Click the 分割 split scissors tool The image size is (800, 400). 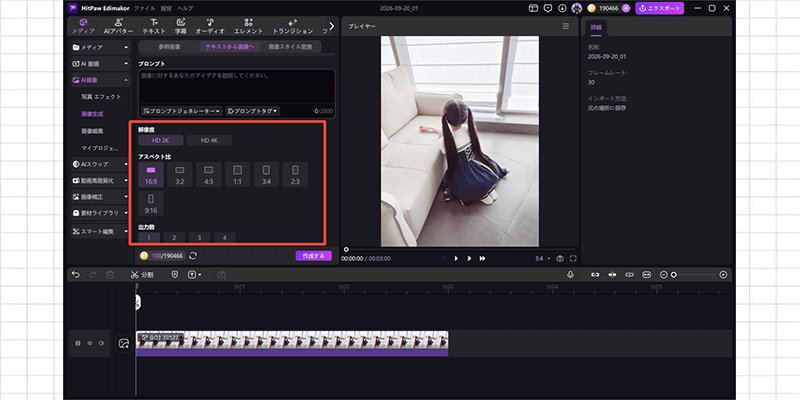tap(141, 274)
